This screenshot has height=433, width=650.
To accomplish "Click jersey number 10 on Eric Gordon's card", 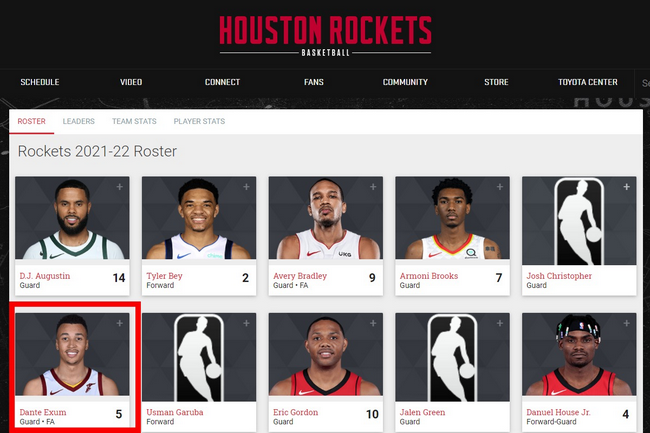I will tap(372, 414).
